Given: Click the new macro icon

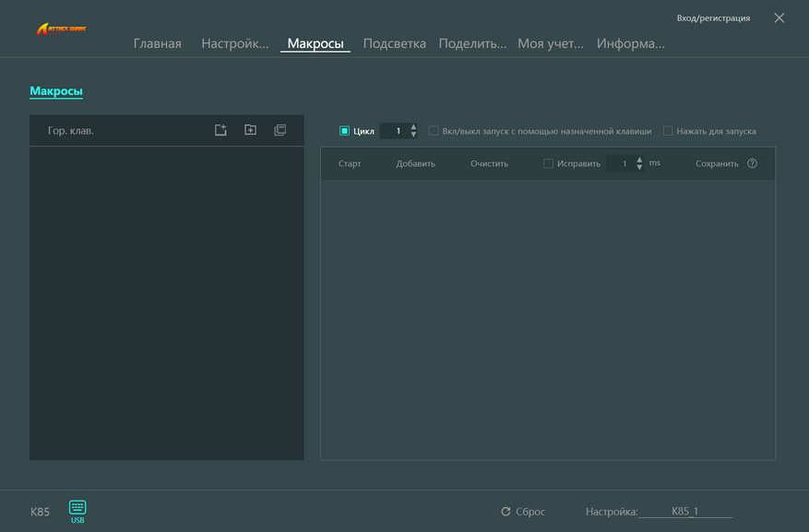Looking at the screenshot, I should point(220,130).
